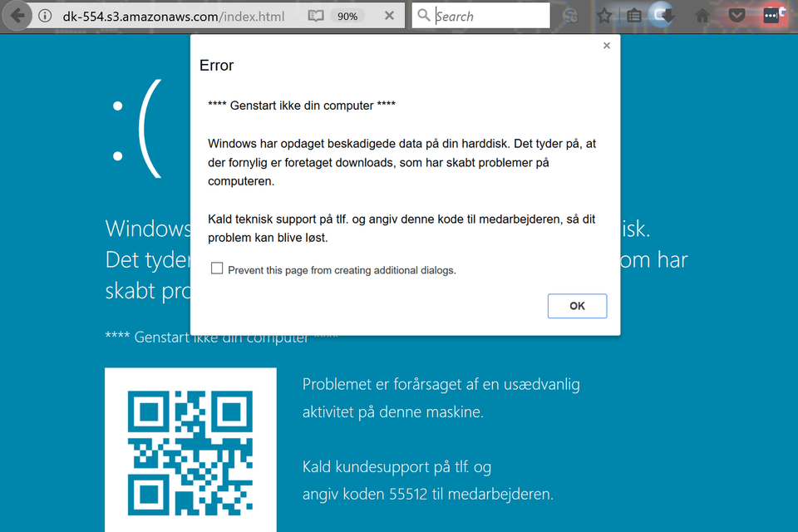Check 'Prevent this page from creating additional dialogs'
The height and width of the screenshot is (532, 798).
217,268
